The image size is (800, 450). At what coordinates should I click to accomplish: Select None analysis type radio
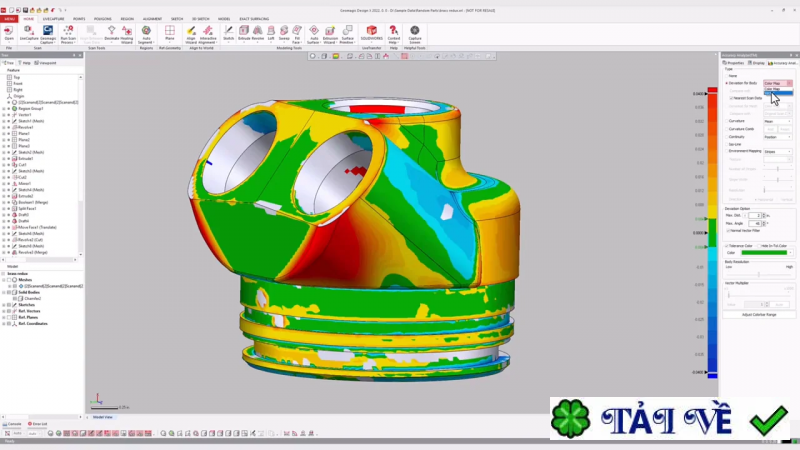(x=727, y=76)
